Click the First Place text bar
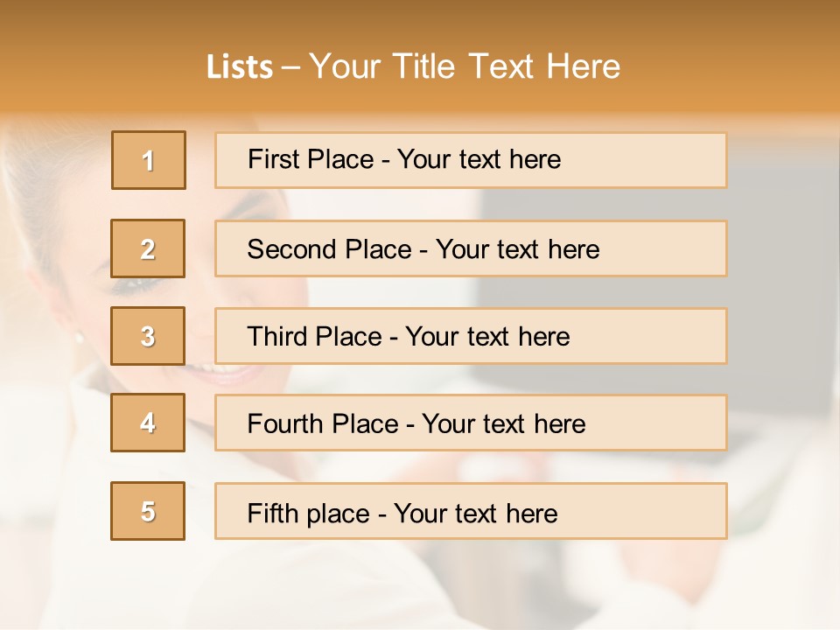Viewport: 840px width, 630px height. point(471,160)
